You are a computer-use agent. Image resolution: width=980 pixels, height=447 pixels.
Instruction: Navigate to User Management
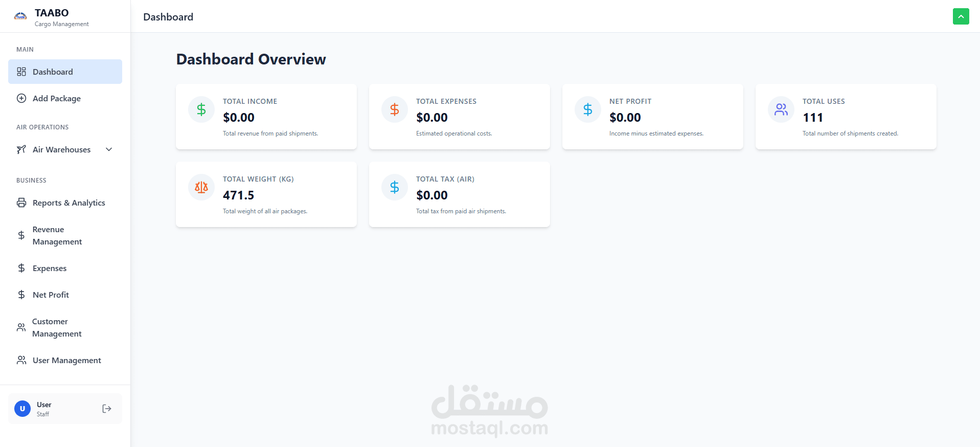65,360
